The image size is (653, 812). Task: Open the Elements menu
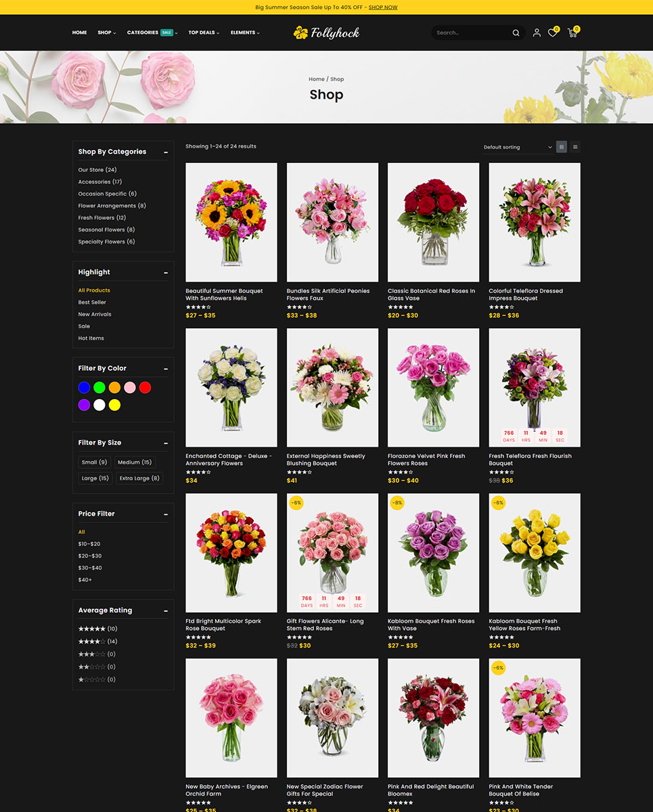[x=244, y=32]
